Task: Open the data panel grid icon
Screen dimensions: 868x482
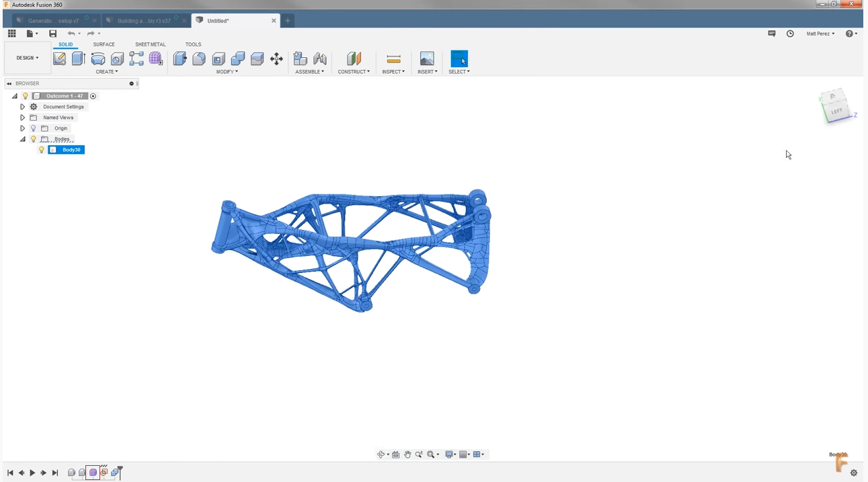Action: (x=12, y=34)
